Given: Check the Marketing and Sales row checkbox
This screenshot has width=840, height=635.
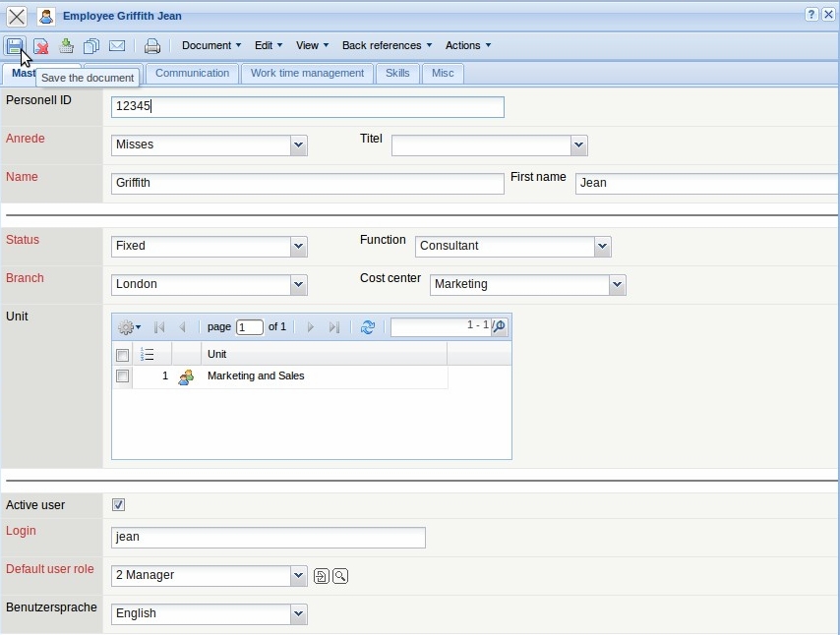Looking at the screenshot, I should click(123, 376).
